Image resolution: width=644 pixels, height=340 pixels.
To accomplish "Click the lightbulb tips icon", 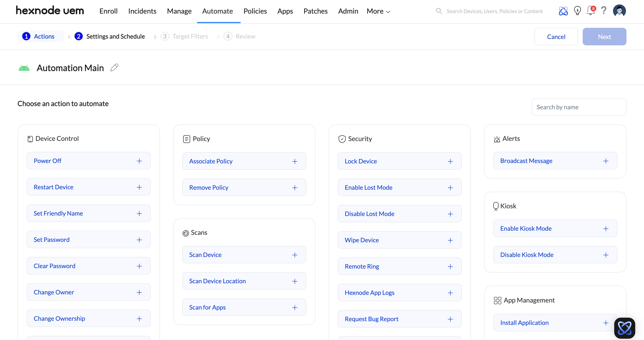I will (577, 11).
